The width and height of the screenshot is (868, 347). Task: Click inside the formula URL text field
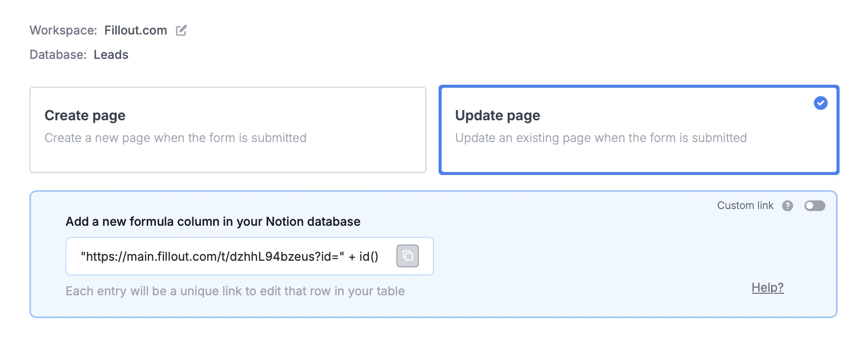tap(229, 257)
